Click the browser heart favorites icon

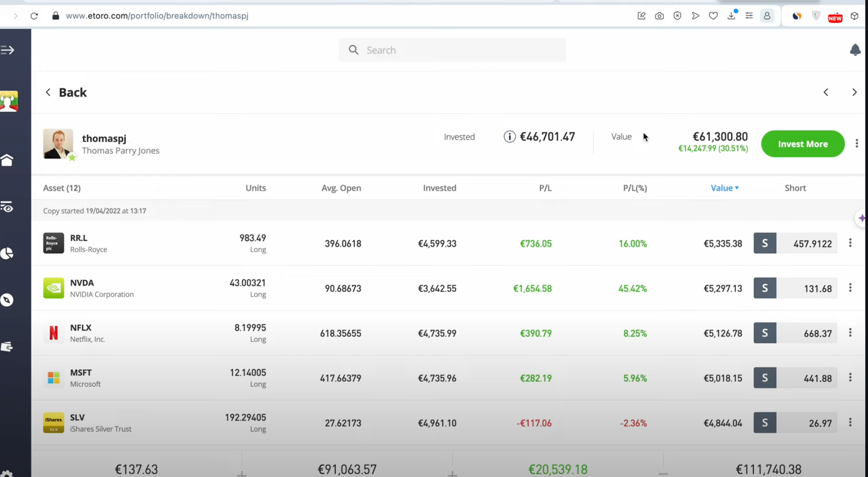click(x=713, y=16)
